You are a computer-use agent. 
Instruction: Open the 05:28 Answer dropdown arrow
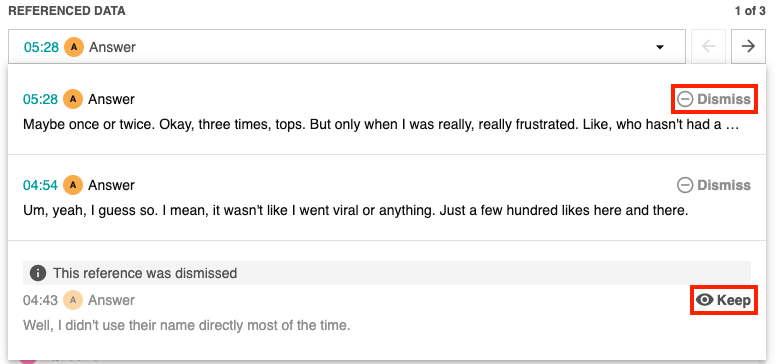click(659, 47)
